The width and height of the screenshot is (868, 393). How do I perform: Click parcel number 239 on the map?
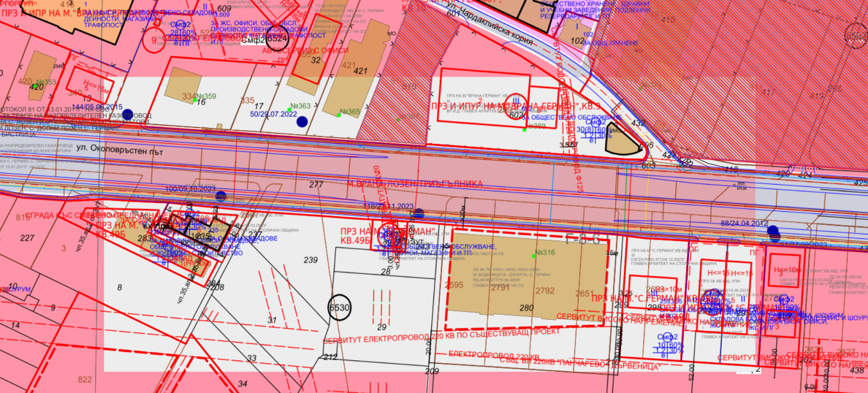(x=311, y=260)
